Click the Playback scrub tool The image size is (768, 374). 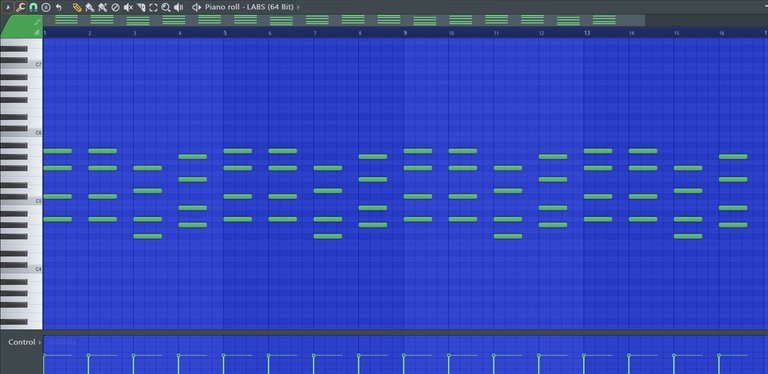click(x=179, y=7)
